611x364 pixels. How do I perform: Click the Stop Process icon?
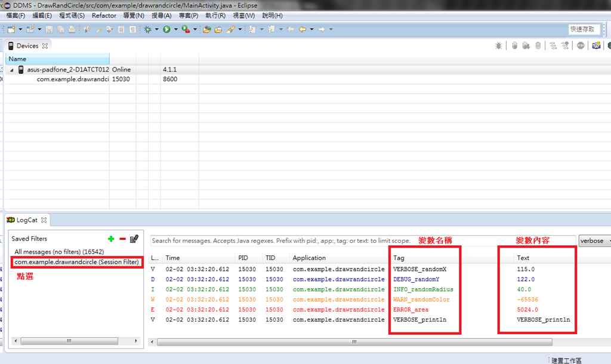(581, 45)
